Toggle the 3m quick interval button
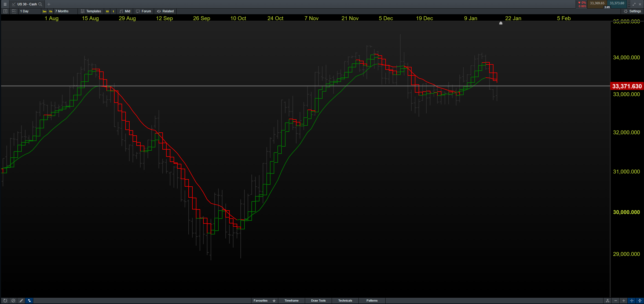The height and width of the screenshot is (304, 644). tap(44, 11)
